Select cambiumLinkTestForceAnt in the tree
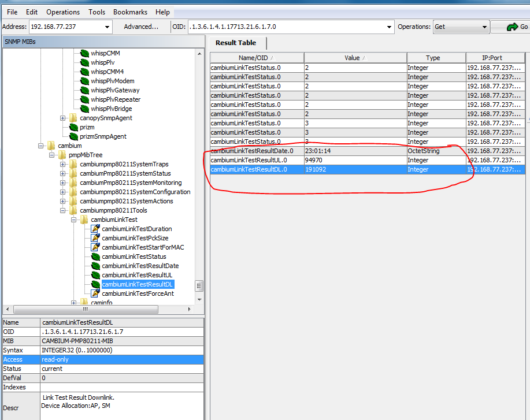The image size is (530, 420). (138, 293)
